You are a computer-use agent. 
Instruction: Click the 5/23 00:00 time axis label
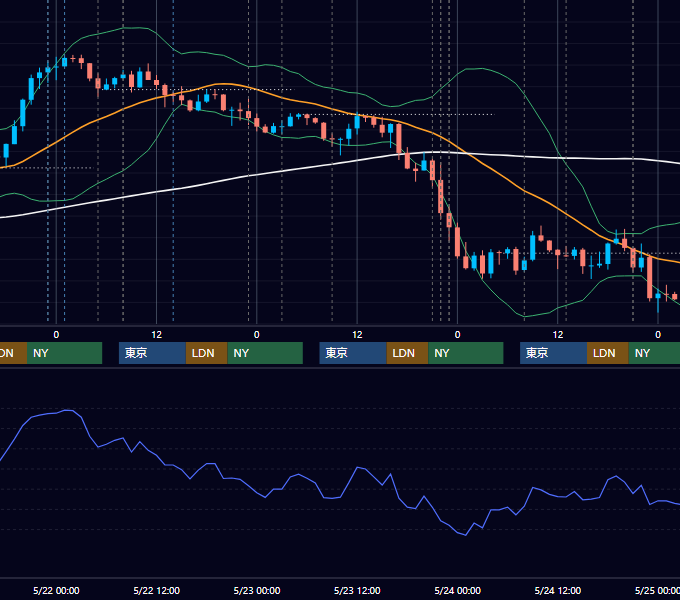tap(257, 590)
